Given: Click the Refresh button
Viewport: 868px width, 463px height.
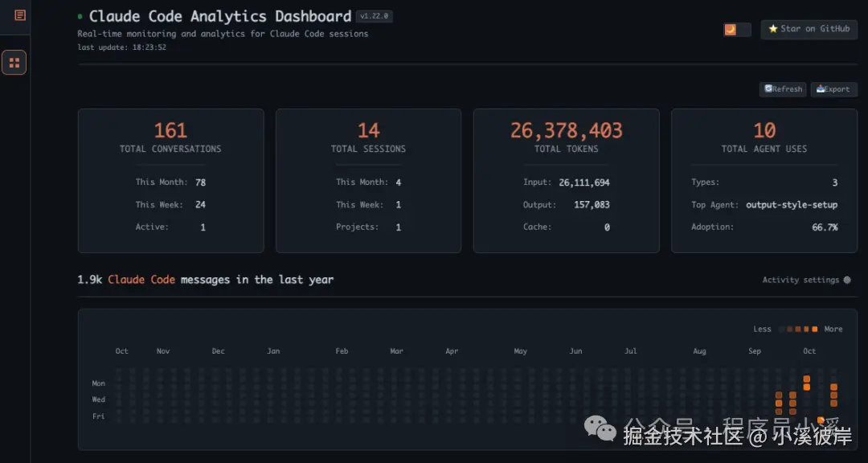Looking at the screenshot, I should [x=783, y=89].
